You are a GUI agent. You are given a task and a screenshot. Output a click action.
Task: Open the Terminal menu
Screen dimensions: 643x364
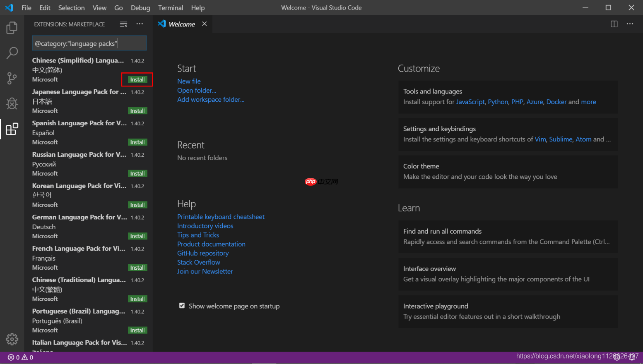(170, 7)
